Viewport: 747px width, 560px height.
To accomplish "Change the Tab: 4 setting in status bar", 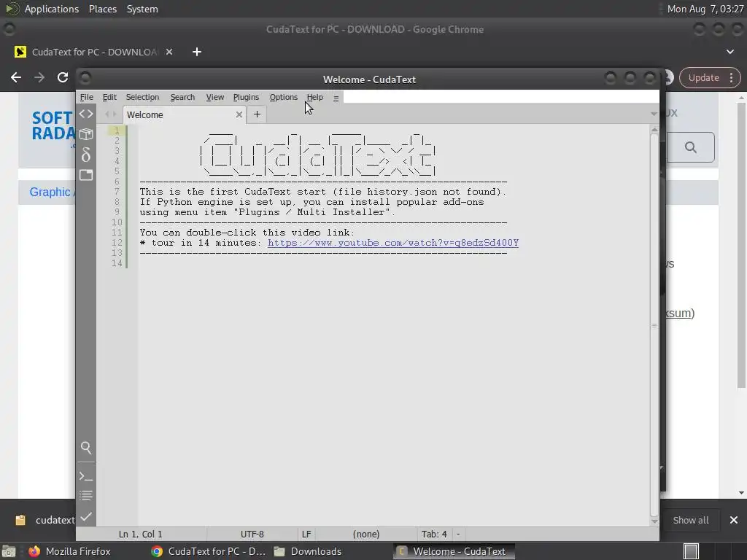I will (434, 534).
